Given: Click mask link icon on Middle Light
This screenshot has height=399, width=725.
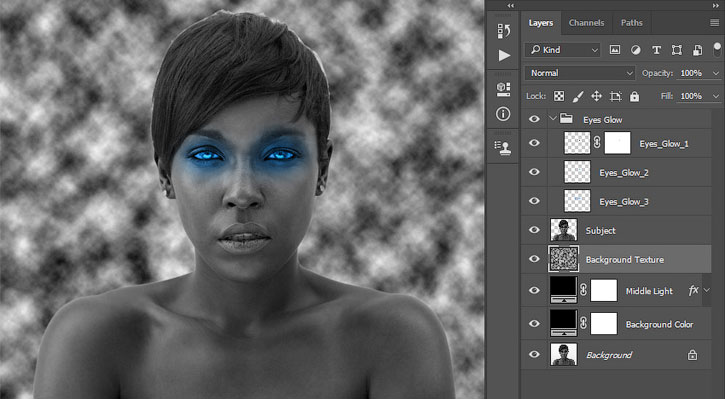Looking at the screenshot, I should (x=584, y=290).
